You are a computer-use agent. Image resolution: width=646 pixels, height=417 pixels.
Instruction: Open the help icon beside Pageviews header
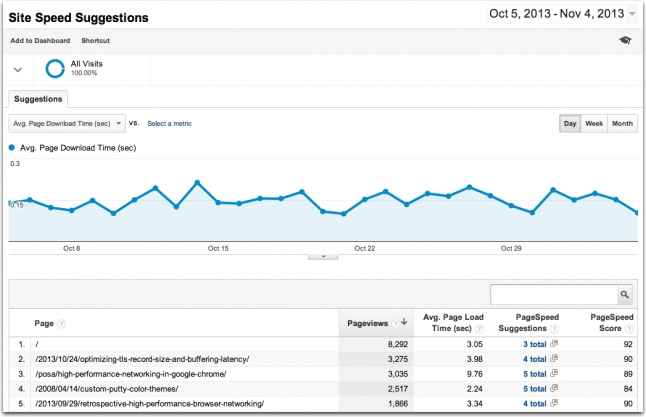click(x=395, y=323)
